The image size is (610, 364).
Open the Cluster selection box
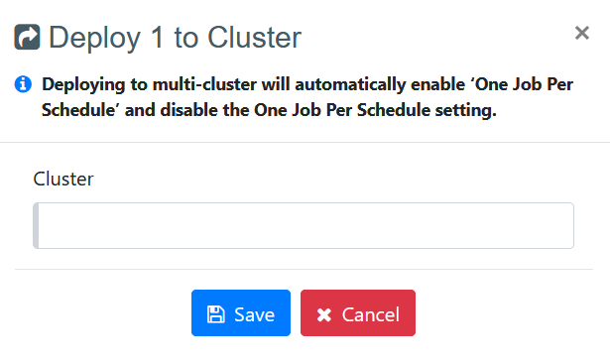(304, 225)
